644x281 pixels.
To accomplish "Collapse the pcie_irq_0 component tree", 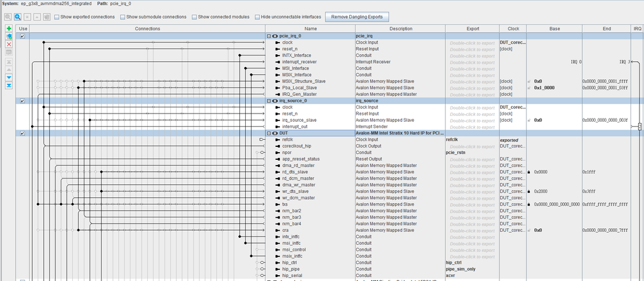I will tap(269, 36).
